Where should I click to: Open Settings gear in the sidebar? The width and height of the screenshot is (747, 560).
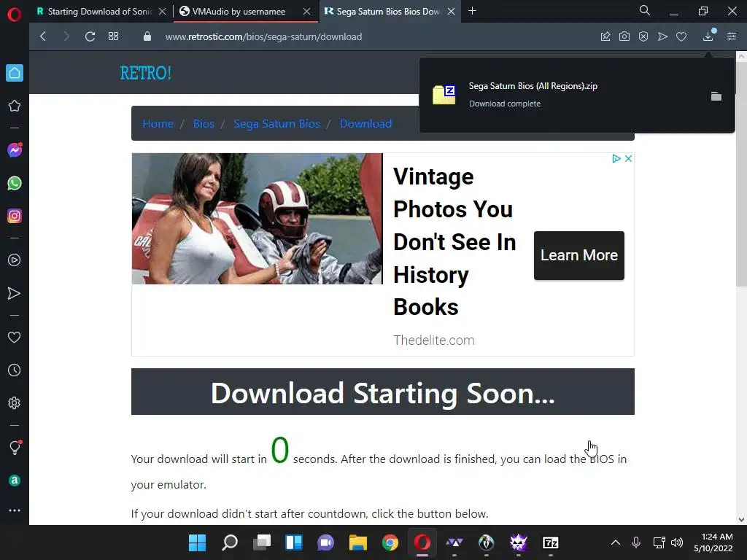(x=15, y=402)
